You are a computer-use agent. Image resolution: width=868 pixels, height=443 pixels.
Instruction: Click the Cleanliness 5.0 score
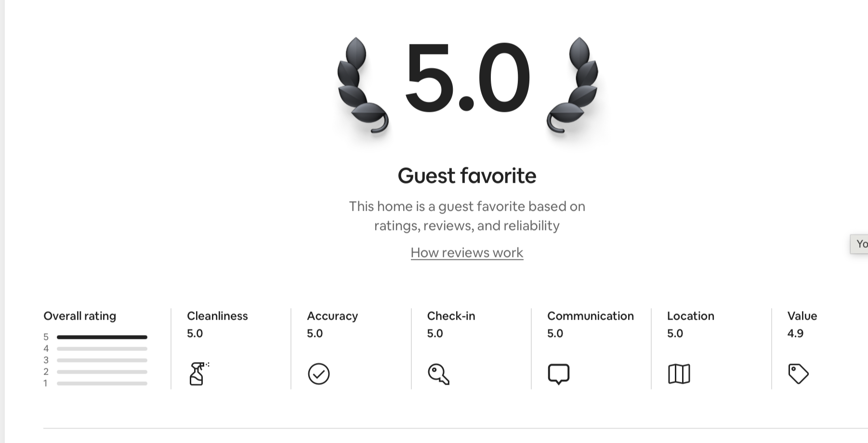(x=195, y=333)
